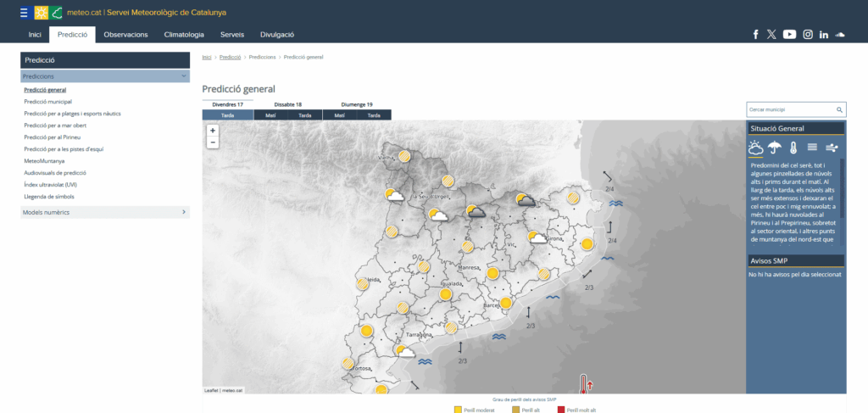Click the Situació General text scrollbar
This screenshot has width=868, height=413.
point(842,188)
